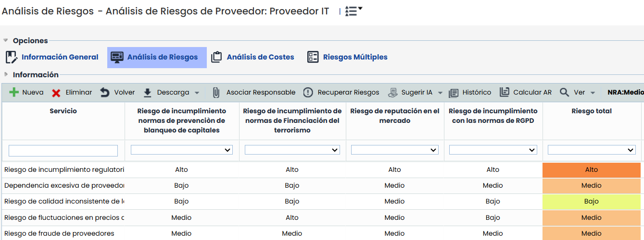
Task: Click the red X Eliminar icon
Action: click(56, 93)
